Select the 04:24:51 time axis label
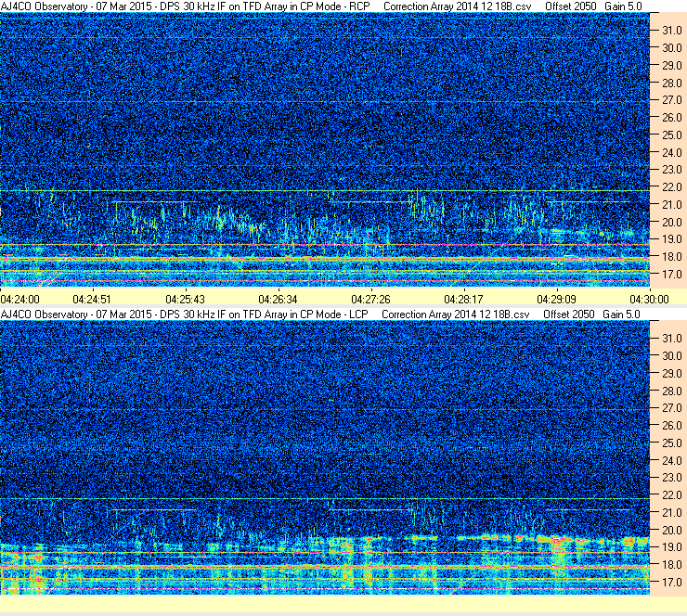Image resolution: width=687 pixels, height=616 pixels. pos(92,300)
